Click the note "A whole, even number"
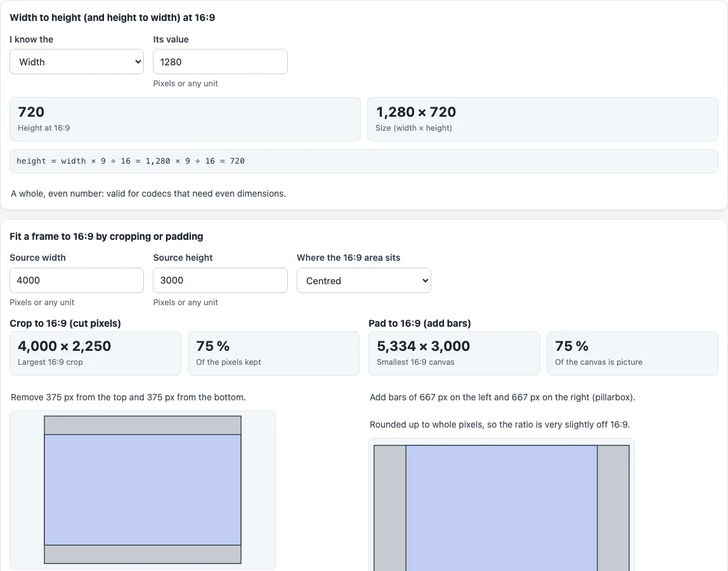This screenshot has height=571, width=728. (148, 194)
